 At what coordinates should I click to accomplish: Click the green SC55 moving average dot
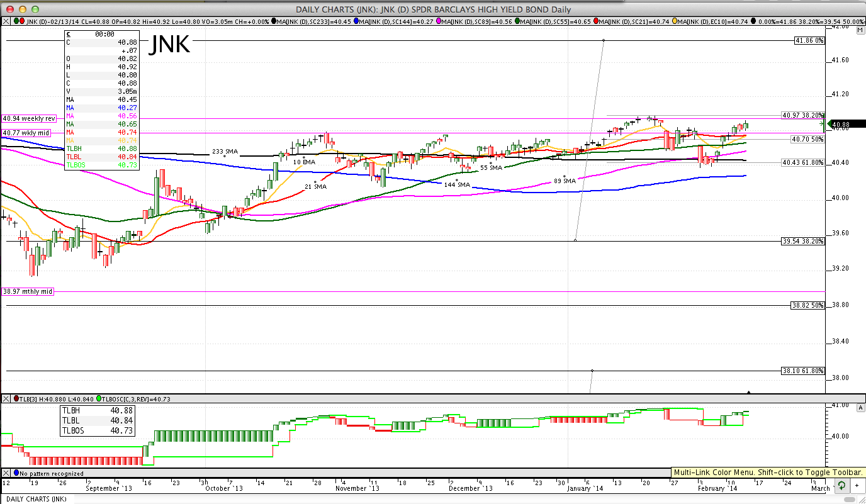tap(517, 21)
